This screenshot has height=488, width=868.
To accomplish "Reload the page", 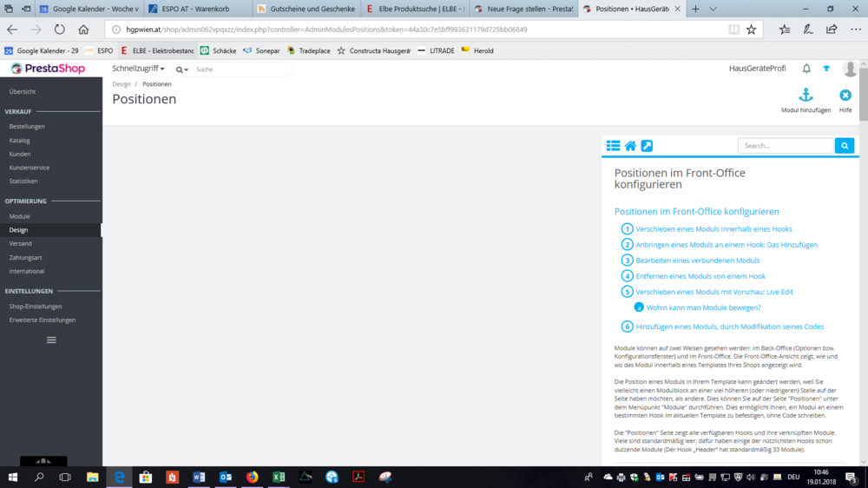I will [59, 30].
